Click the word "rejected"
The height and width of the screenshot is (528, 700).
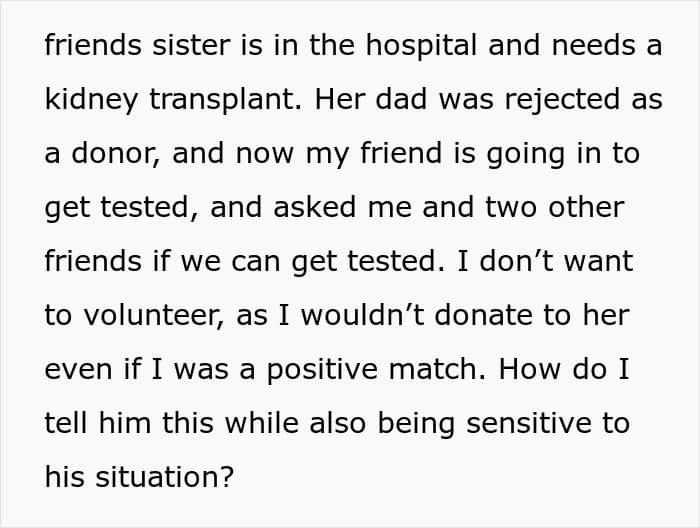(562, 100)
